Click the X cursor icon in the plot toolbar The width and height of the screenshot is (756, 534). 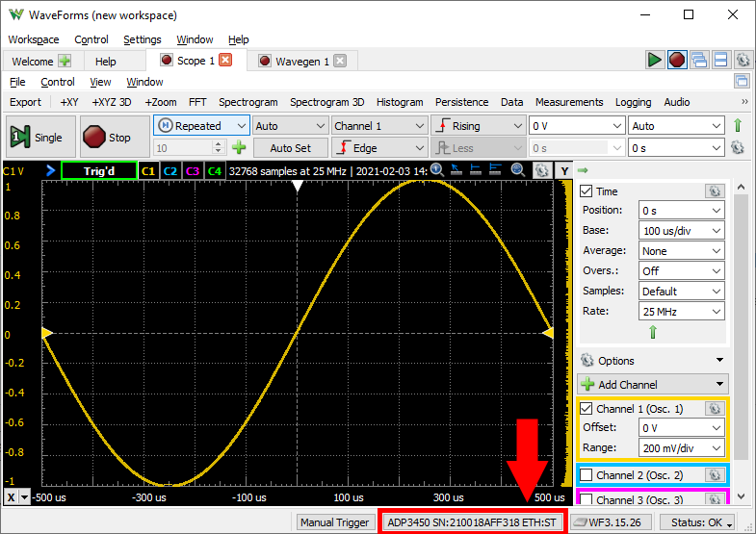pyautogui.click(x=476, y=169)
